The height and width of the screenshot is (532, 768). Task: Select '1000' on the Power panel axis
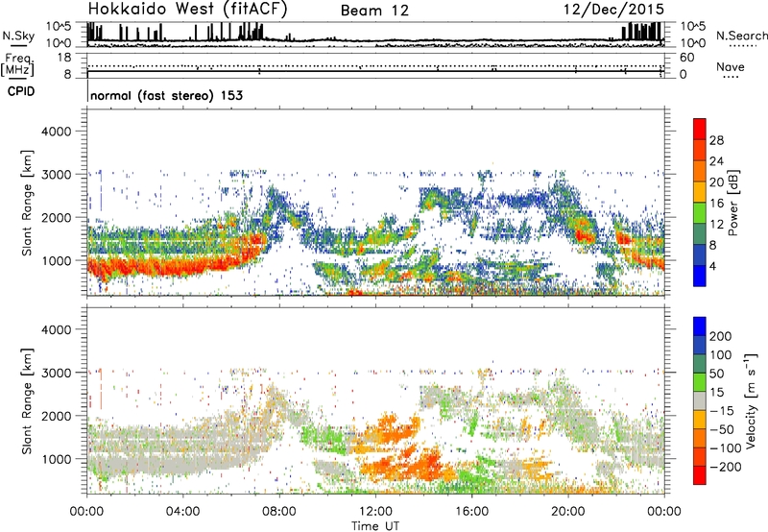click(x=56, y=260)
